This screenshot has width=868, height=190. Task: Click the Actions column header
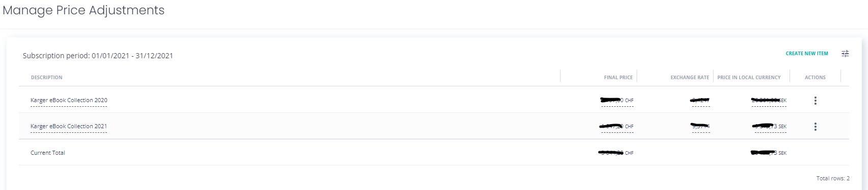815,78
